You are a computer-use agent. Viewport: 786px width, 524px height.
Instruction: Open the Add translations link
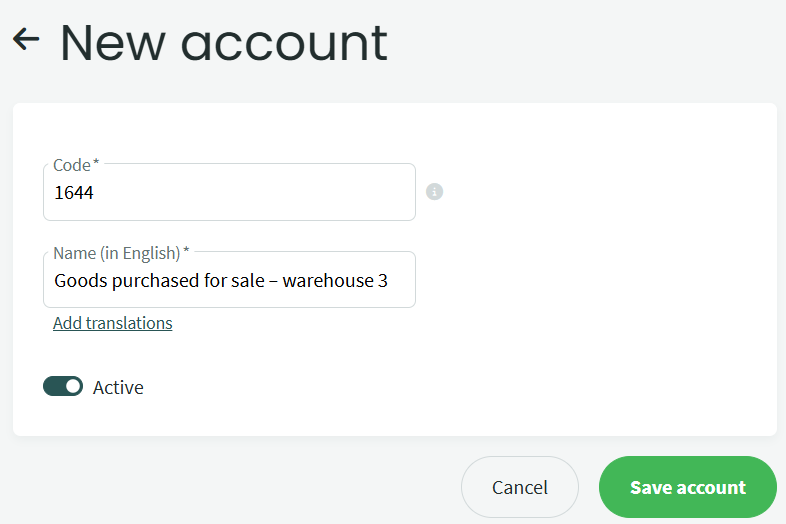point(112,323)
